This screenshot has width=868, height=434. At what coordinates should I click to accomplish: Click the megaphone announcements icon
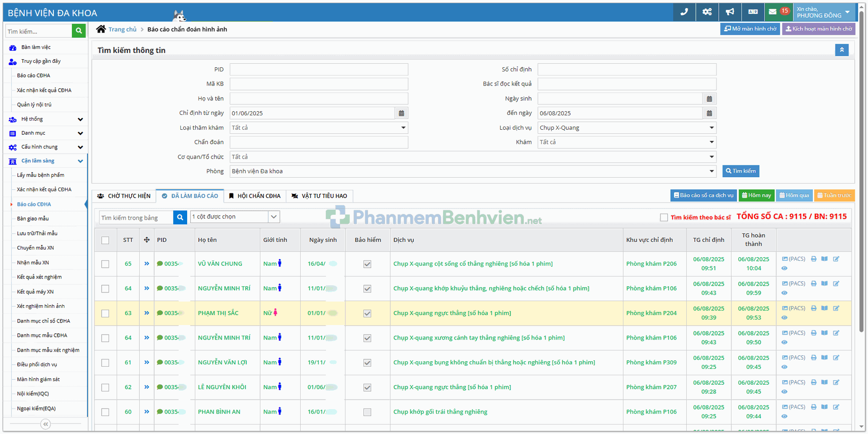coord(730,12)
